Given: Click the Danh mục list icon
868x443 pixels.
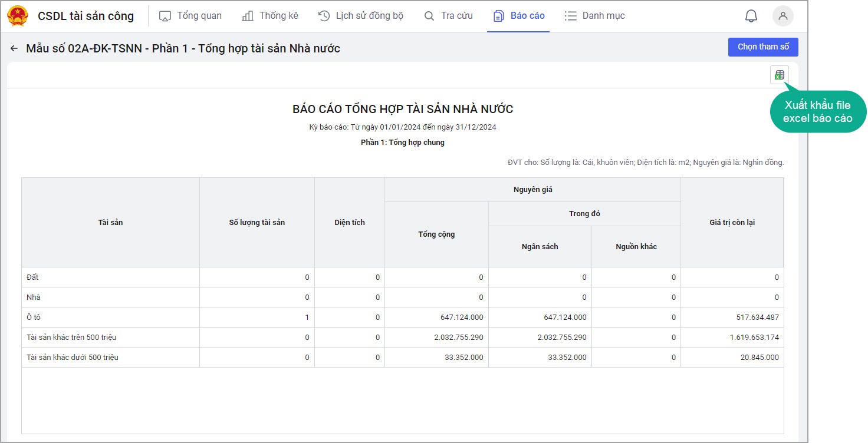Looking at the screenshot, I should coord(570,16).
